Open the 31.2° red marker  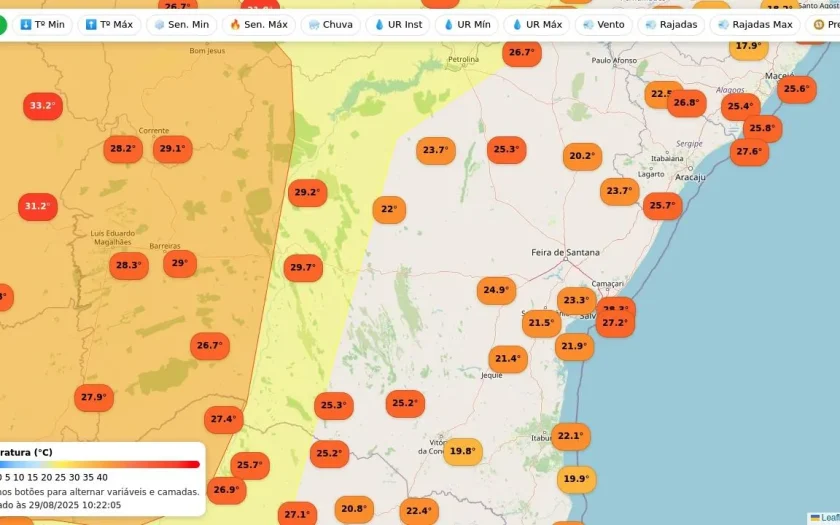tap(38, 206)
